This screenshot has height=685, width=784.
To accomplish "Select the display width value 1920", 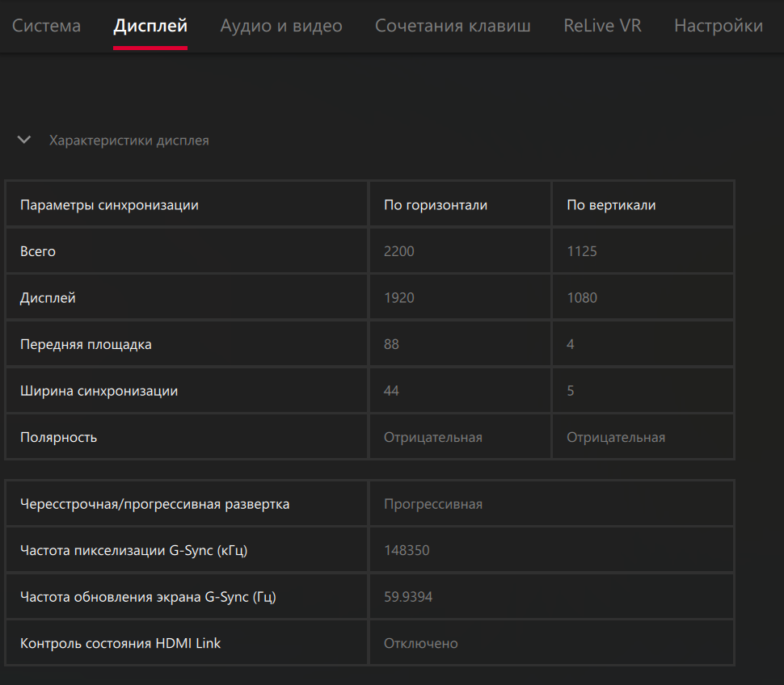I will tap(399, 297).
